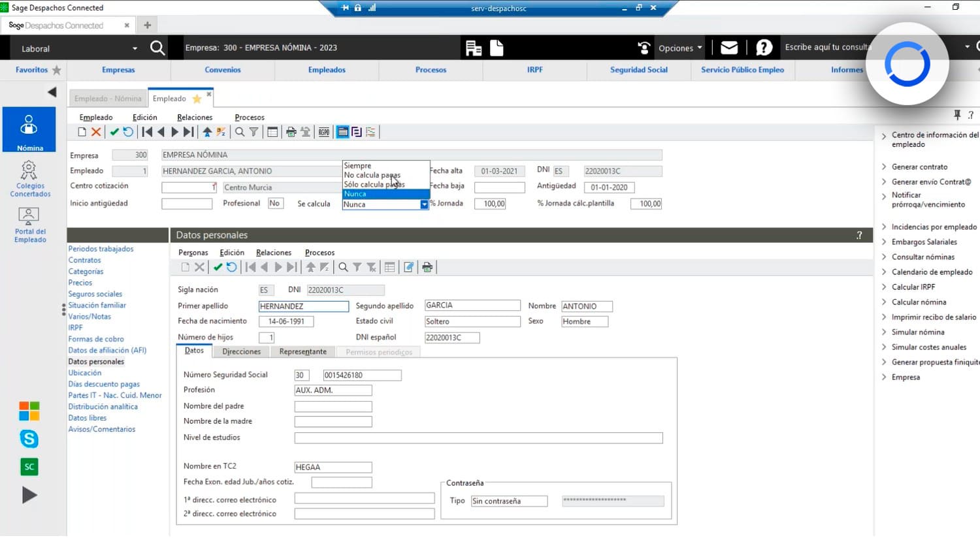Open the Laboral module selector dropdown

135,48
